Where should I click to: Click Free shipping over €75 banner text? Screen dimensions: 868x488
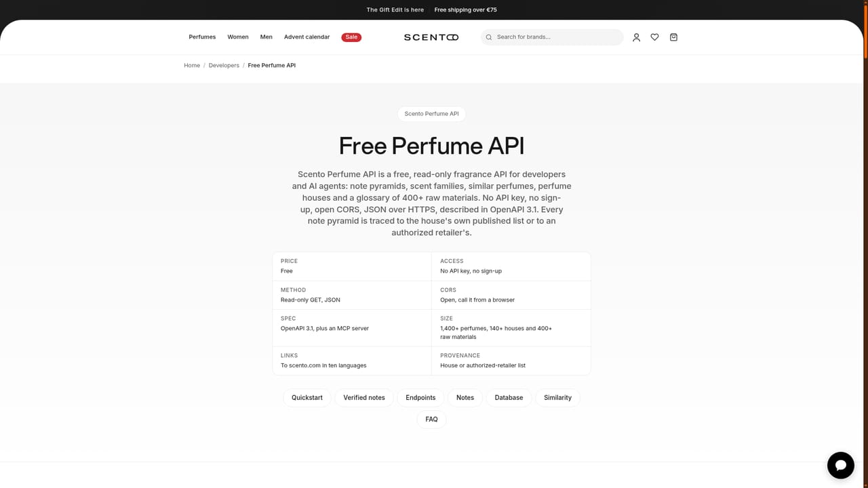[x=466, y=10]
